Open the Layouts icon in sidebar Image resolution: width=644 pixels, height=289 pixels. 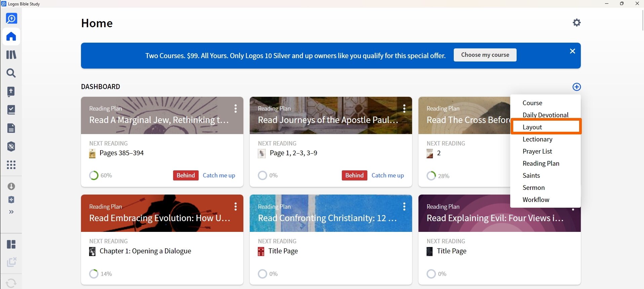tap(11, 244)
